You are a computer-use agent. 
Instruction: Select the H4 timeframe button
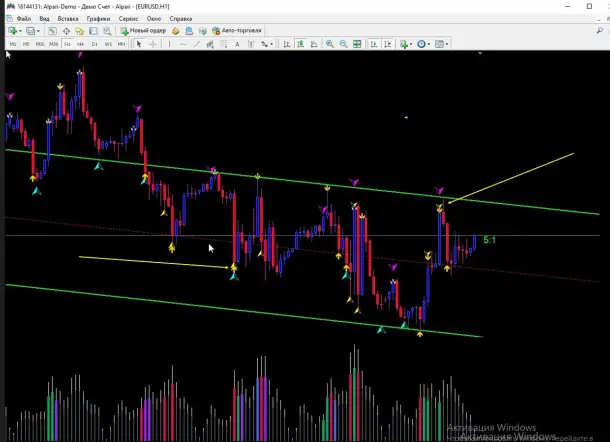point(81,44)
